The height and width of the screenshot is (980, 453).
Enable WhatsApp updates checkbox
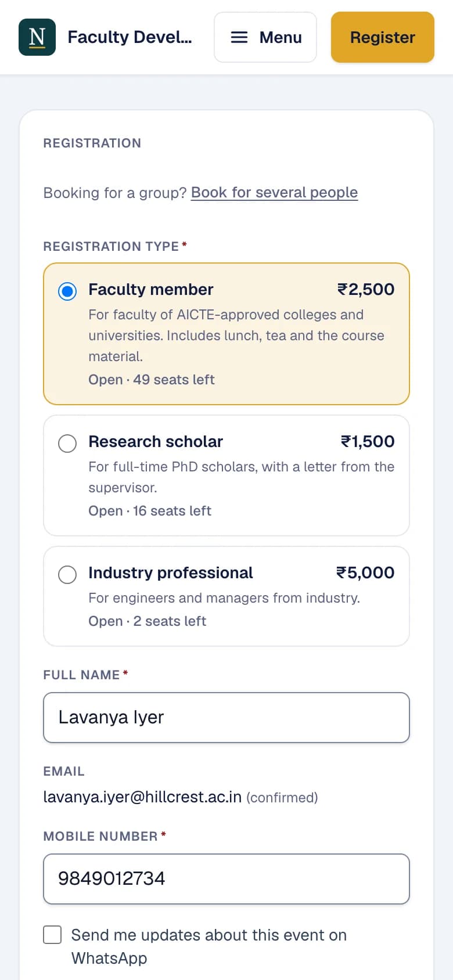coord(52,935)
